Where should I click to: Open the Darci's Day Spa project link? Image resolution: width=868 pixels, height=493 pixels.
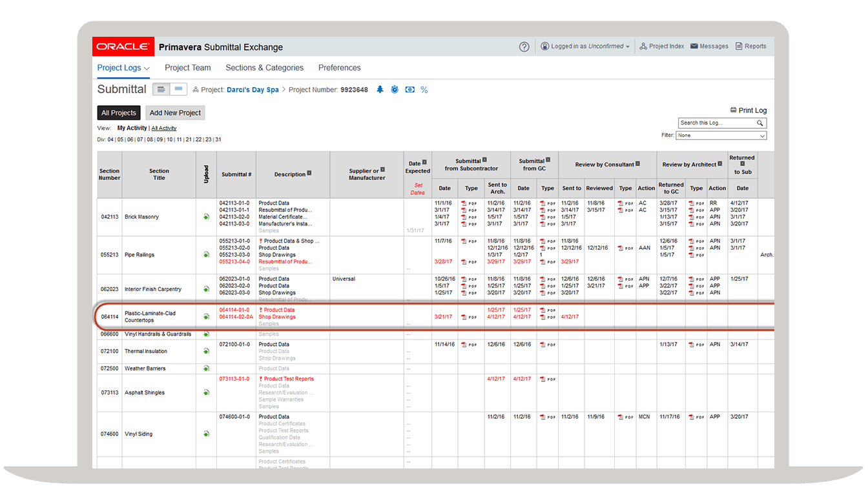point(253,90)
